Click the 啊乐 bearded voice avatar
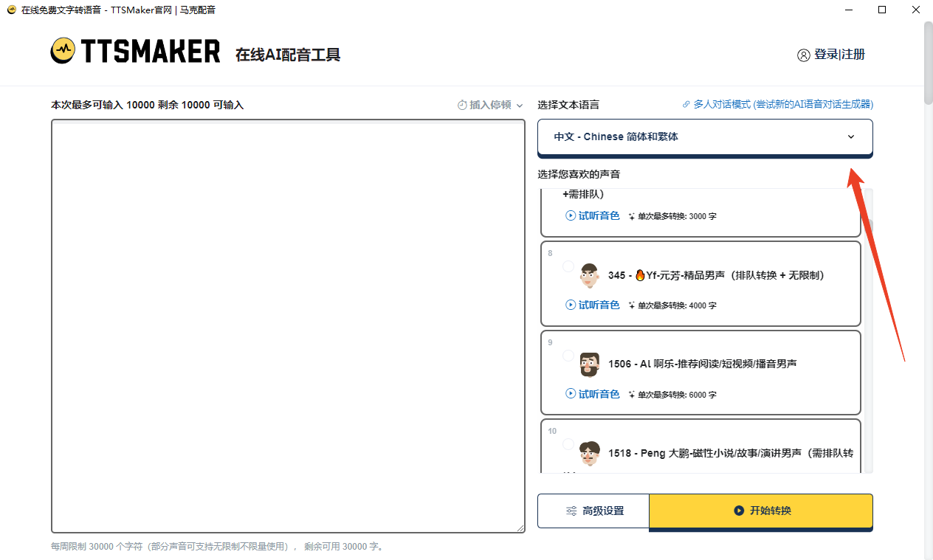The width and height of the screenshot is (933, 560). coord(589,364)
